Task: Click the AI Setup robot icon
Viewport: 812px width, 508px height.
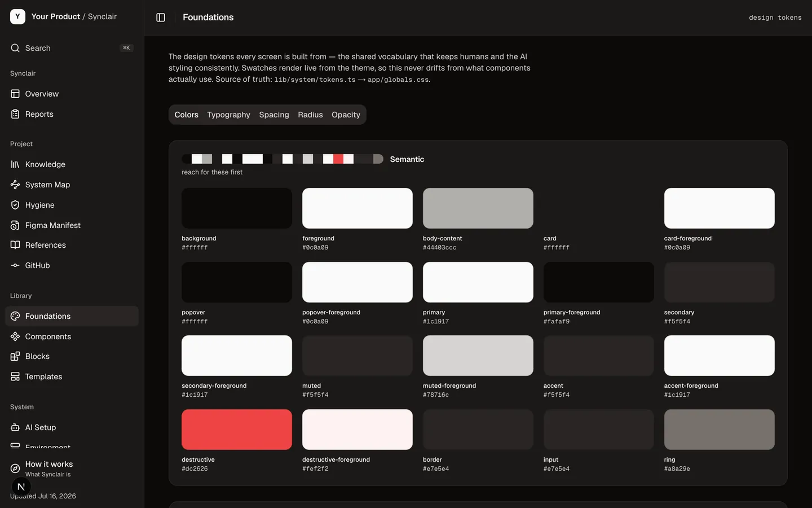Action: tap(15, 427)
